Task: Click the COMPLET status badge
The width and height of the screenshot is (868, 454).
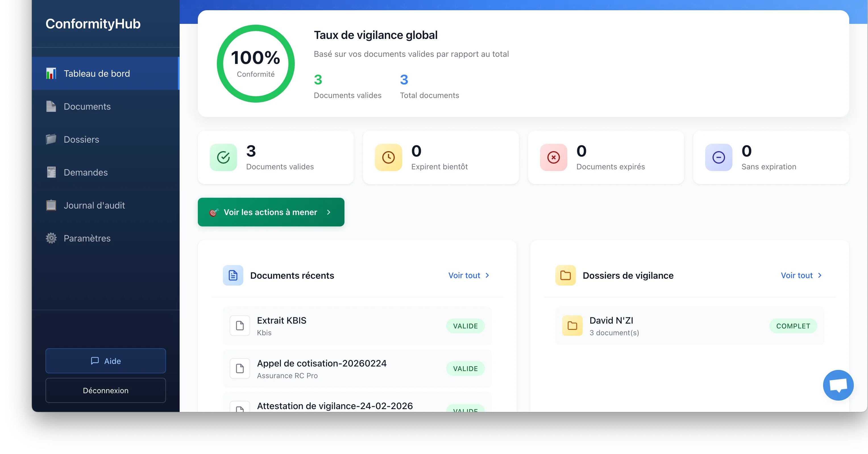Action: (x=793, y=326)
